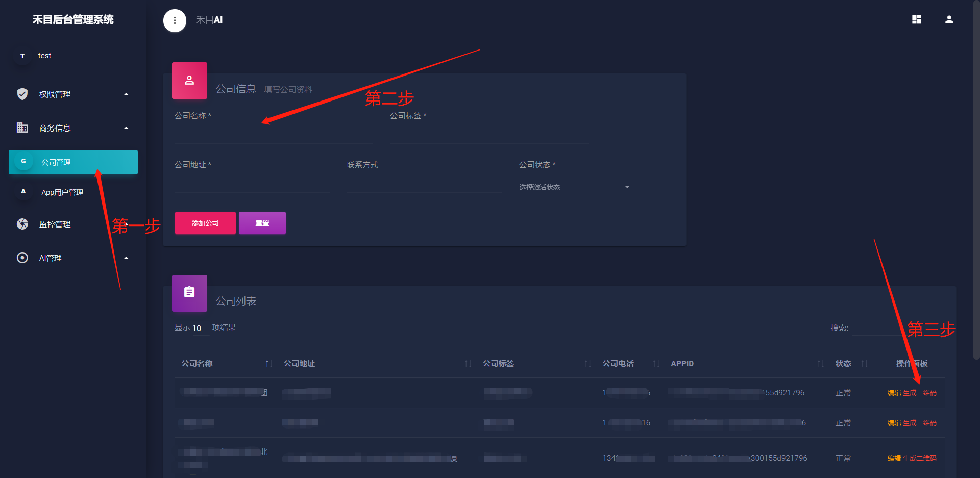Viewport: 980px width, 478px height.
Task: Sort table by 公司标签 column arrows
Action: [587, 364]
